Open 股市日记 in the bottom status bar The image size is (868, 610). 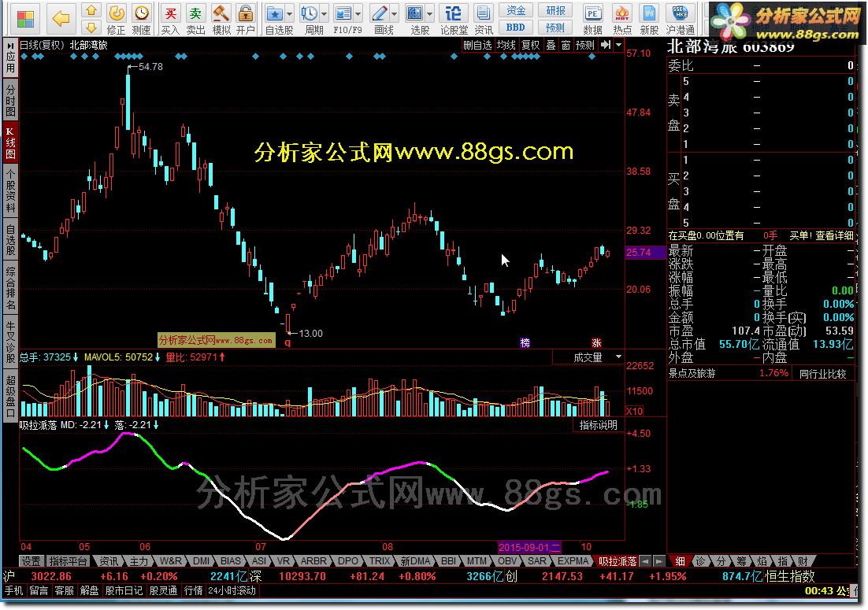point(124,590)
